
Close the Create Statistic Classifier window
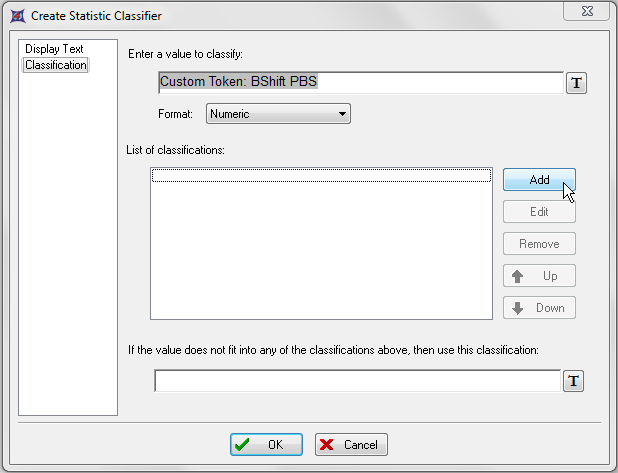(x=587, y=11)
